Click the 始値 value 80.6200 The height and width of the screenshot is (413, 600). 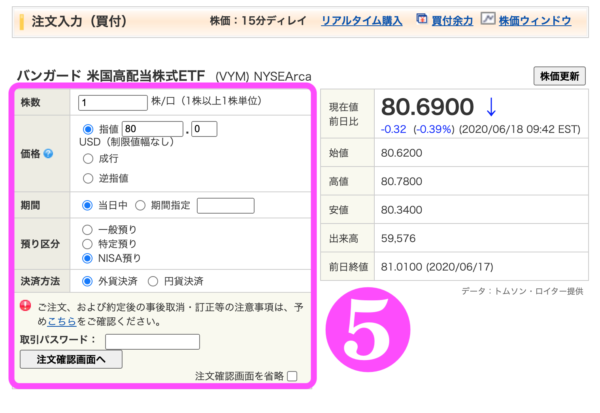point(401,153)
